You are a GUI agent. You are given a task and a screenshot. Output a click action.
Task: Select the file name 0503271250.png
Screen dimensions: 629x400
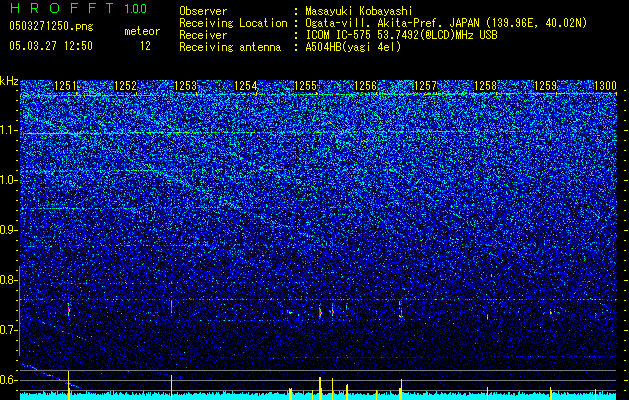(51, 26)
